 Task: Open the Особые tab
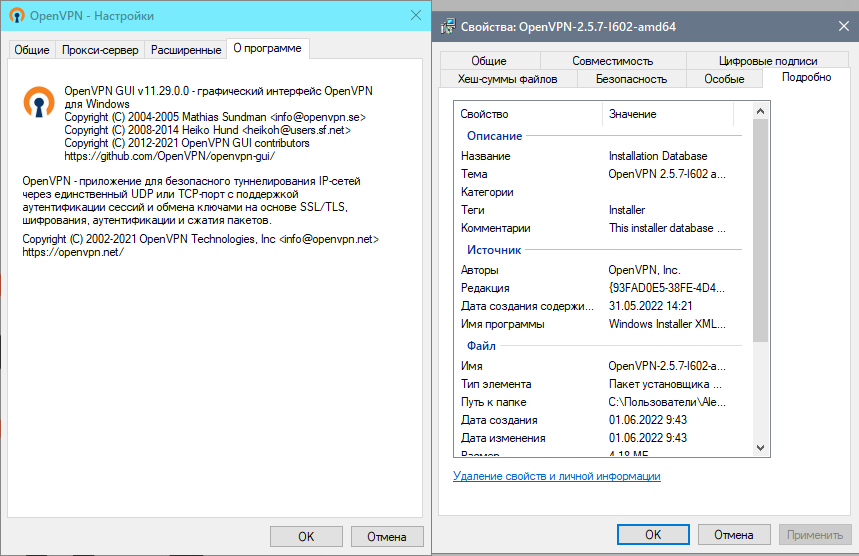tap(724, 79)
